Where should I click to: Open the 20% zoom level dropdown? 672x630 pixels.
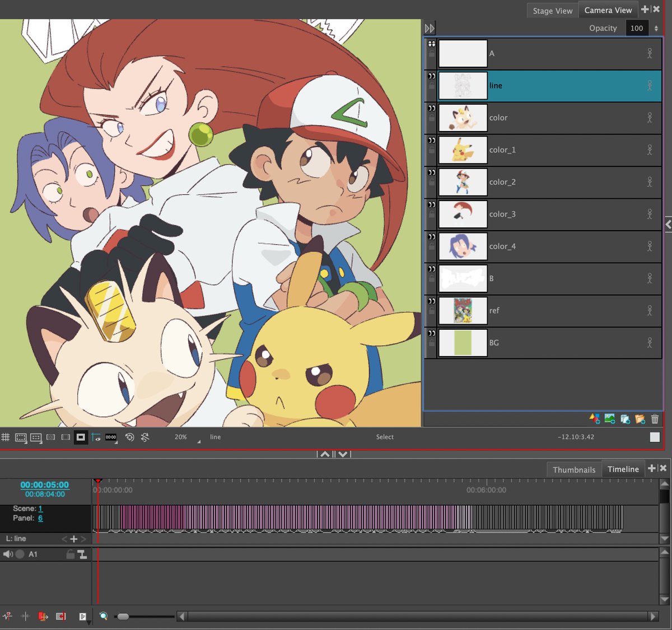tap(199, 441)
